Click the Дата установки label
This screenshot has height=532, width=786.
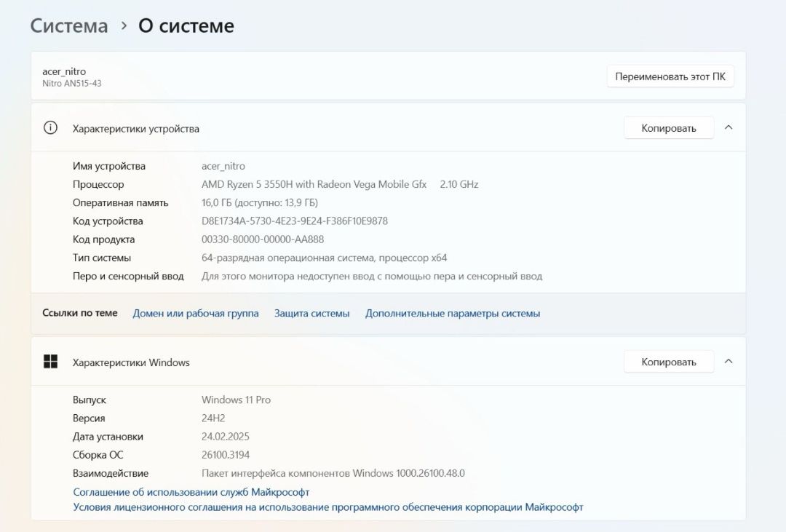108,436
